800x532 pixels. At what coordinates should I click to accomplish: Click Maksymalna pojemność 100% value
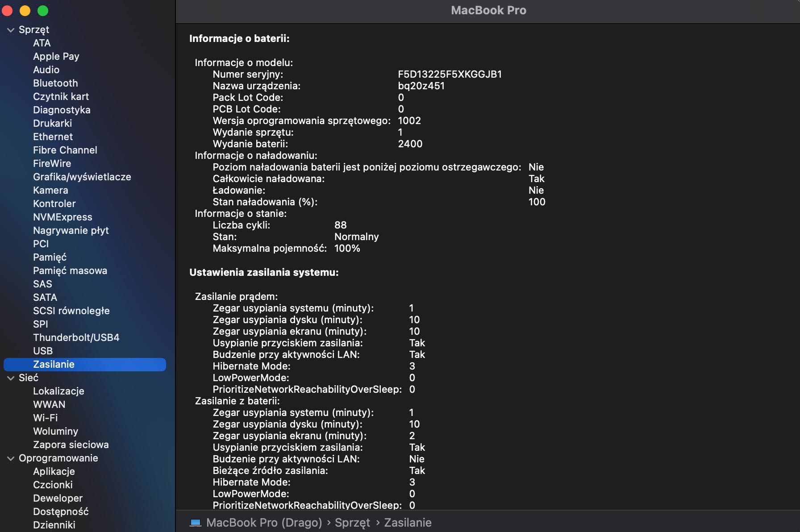click(347, 248)
